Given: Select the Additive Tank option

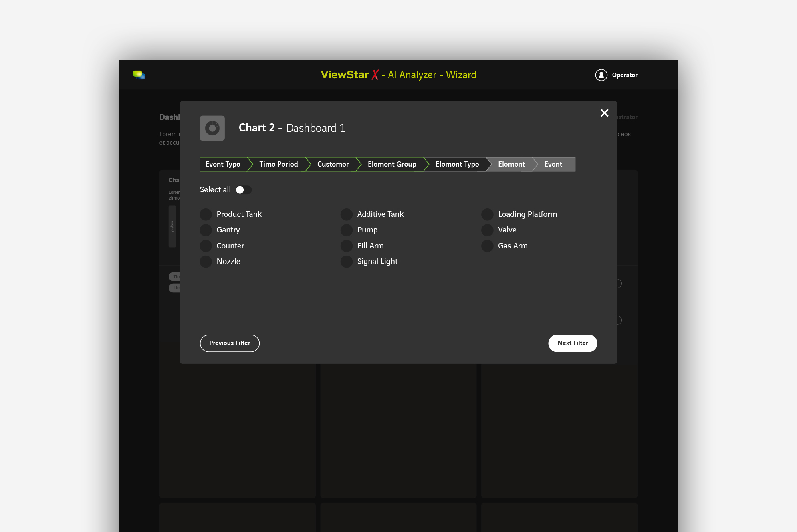Looking at the screenshot, I should 346,214.
